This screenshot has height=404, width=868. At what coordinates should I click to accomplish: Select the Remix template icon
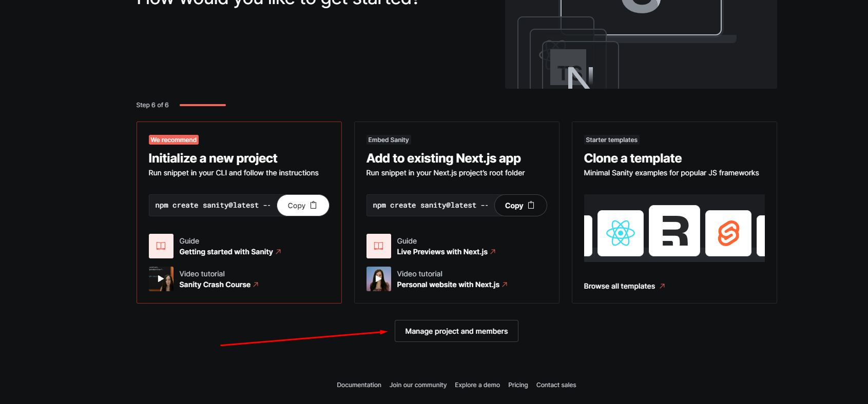[x=674, y=231]
